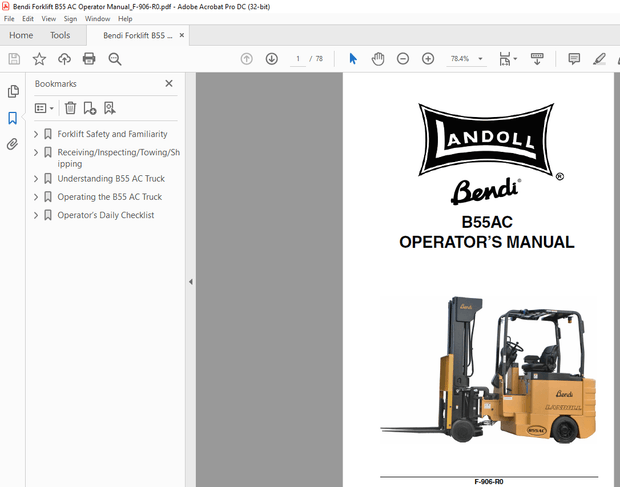
Task: Switch to the Home tab
Action: 21,35
